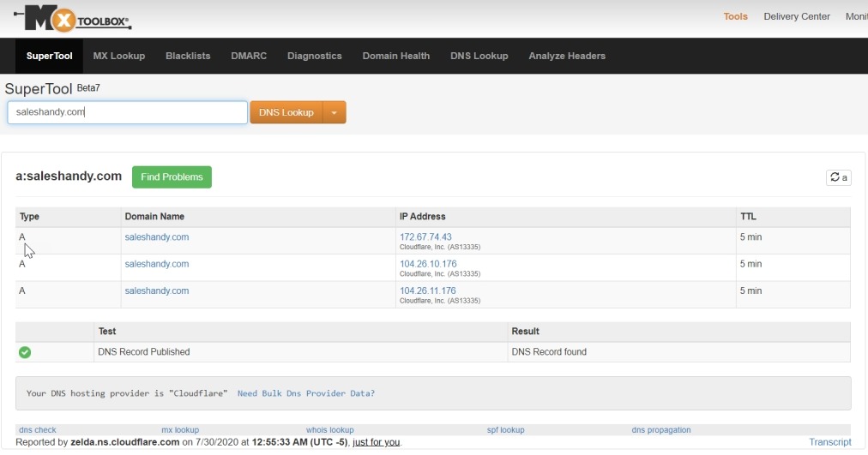Screen dimensions: 868x455
Task: Open the SuperTool tab
Action: pos(49,56)
